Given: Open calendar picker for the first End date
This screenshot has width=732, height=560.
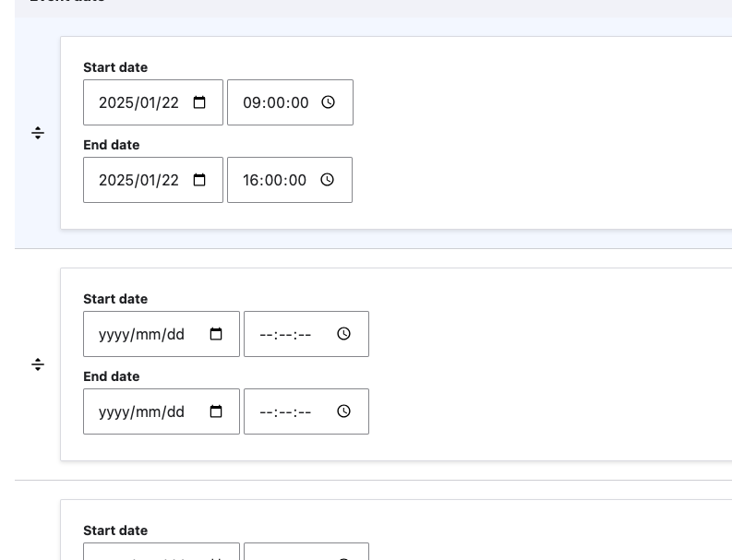Looking at the screenshot, I should [199, 180].
